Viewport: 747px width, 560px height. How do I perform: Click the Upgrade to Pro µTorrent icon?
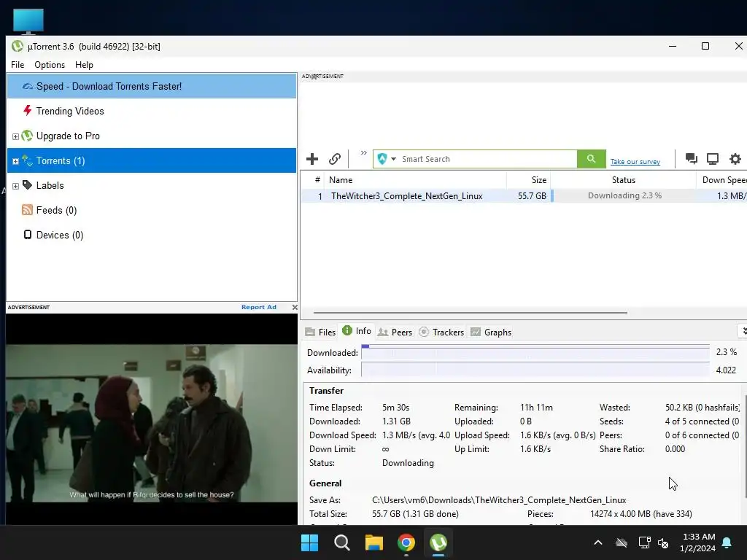pyautogui.click(x=28, y=136)
